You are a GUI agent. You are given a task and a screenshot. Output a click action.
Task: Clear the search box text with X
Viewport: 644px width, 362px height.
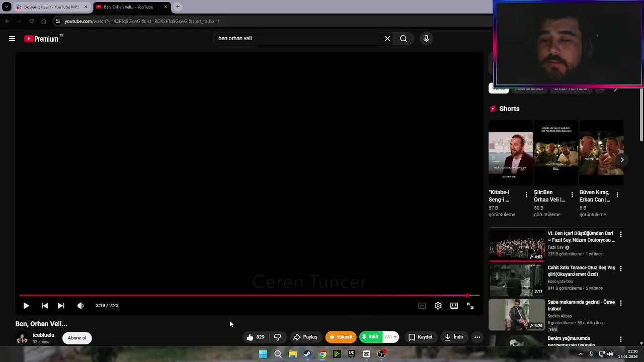click(387, 39)
